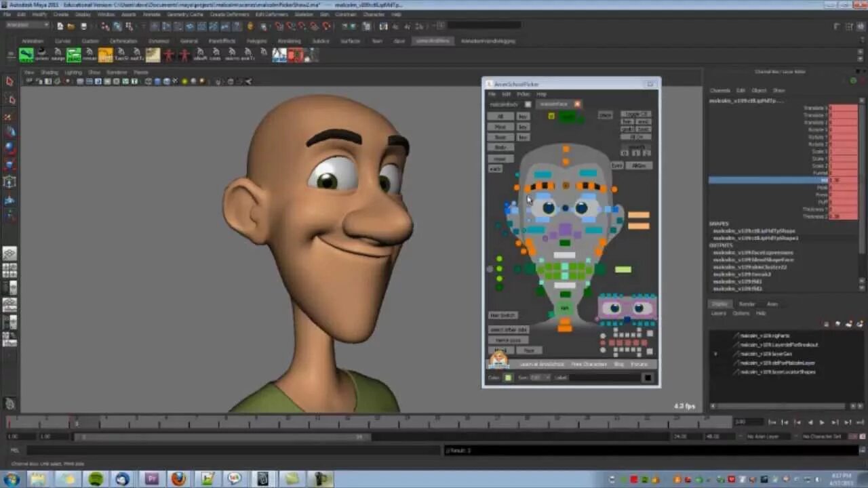Switch to single perspective view layout
868x488 pixels.
click(9, 253)
